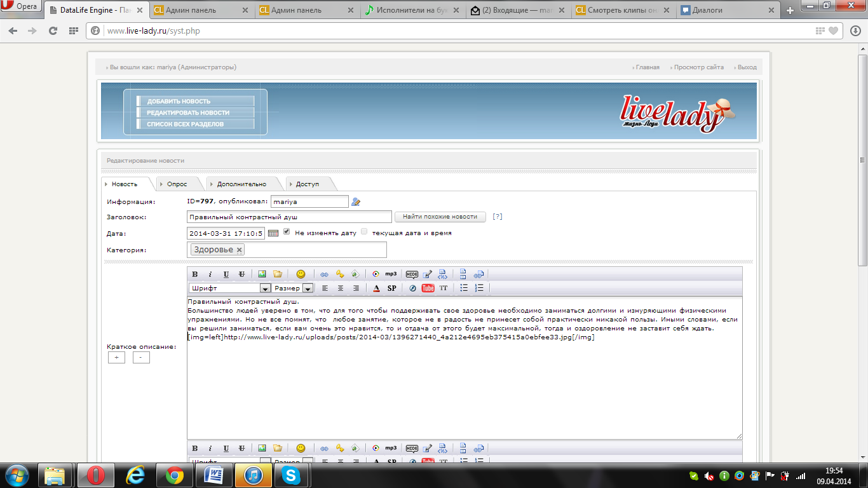
Task: Align text left in short description toolbar
Action: click(x=325, y=288)
